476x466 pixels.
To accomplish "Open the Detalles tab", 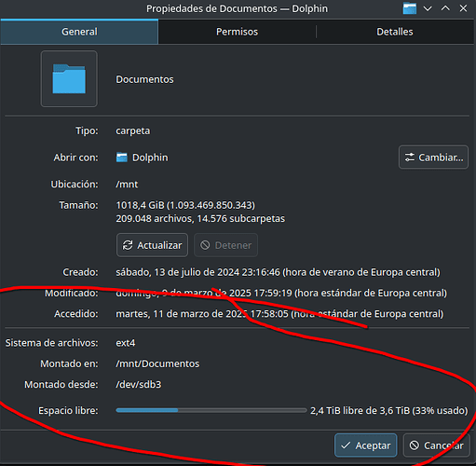I will [x=395, y=32].
